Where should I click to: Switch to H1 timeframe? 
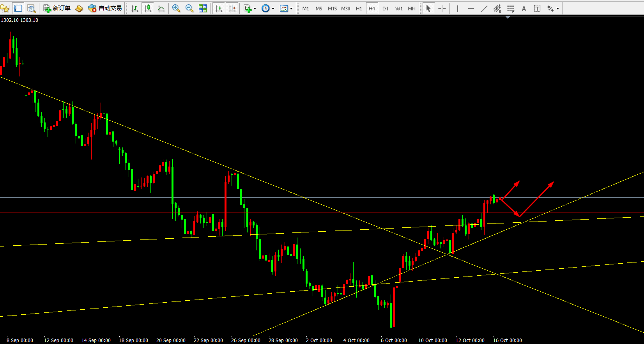coord(359,8)
